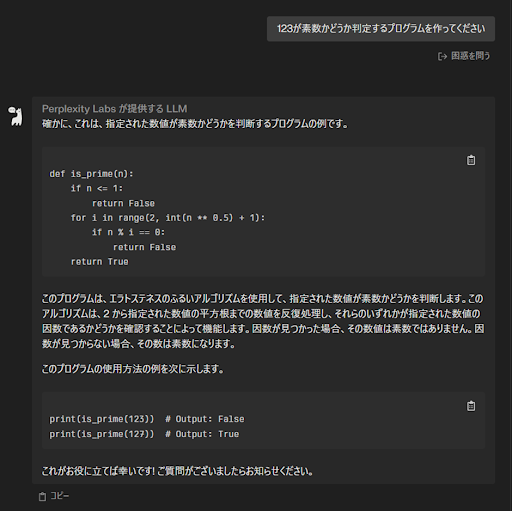
Task: Select the user message about 123が素数
Action: (x=381, y=29)
